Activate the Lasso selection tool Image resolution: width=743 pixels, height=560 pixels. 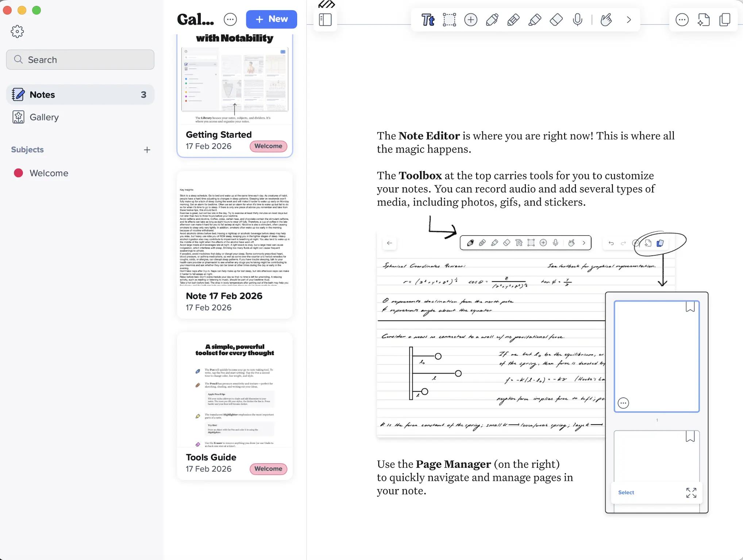(x=449, y=20)
